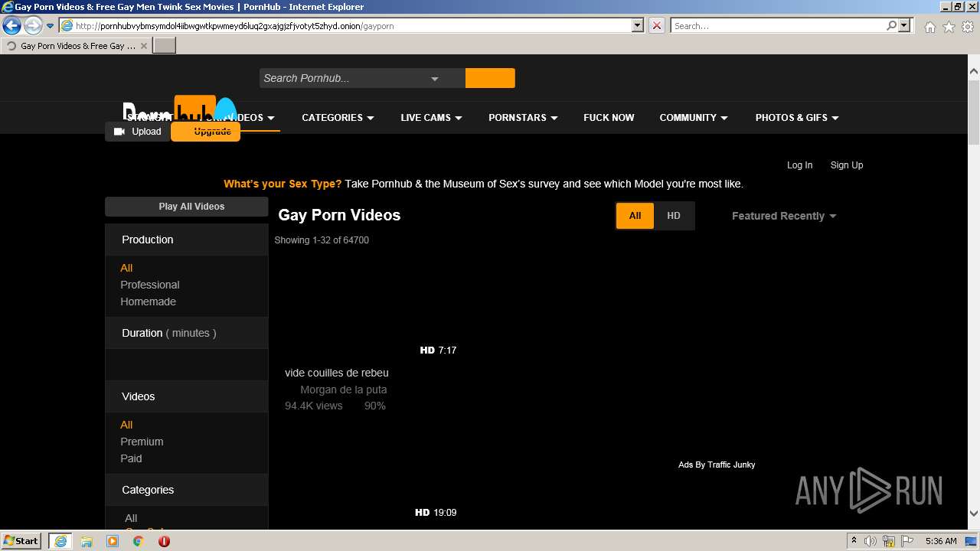Screen dimensions: 980x551
Task: Expand the Videos menu arrow
Action: point(271,118)
